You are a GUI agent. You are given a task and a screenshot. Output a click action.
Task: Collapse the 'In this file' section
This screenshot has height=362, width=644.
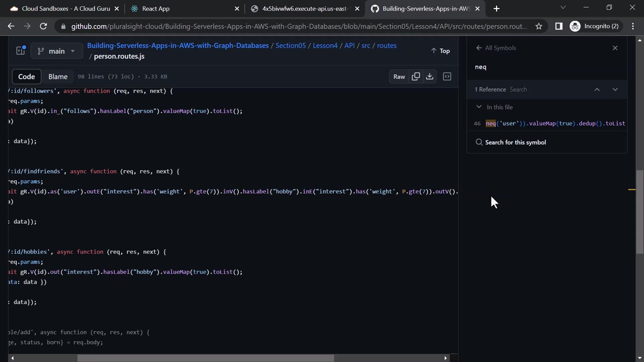click(479, 107)
